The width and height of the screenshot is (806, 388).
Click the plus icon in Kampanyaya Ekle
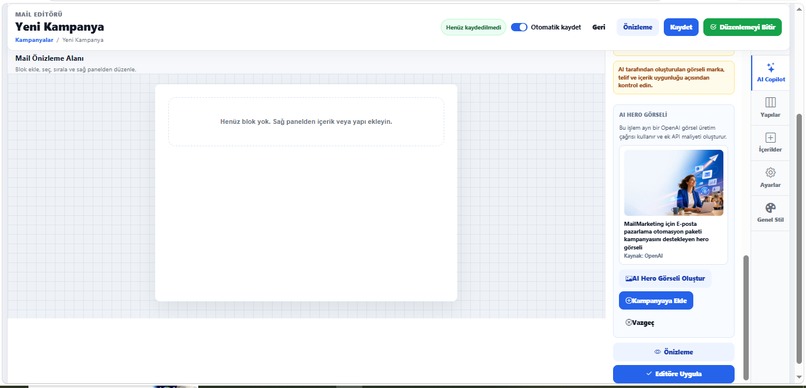coord(628,301)
